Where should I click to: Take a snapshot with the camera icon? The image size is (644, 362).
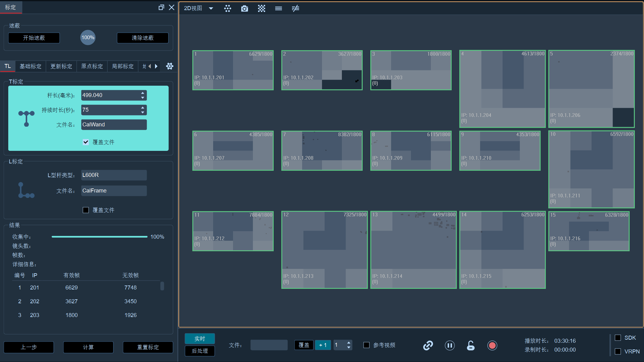coord(245,9)
